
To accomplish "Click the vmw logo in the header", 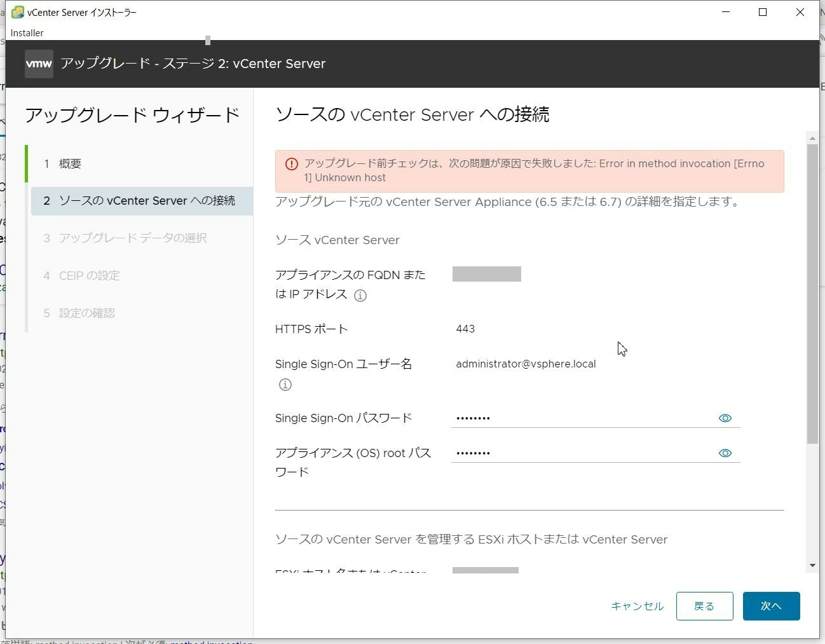I will click(x=39, y=64).
